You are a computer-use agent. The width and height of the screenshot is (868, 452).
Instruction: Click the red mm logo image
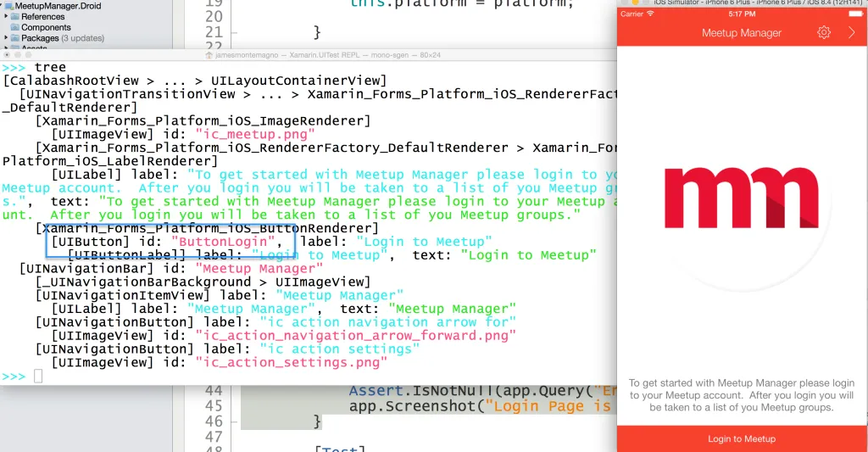pos(741,198)
